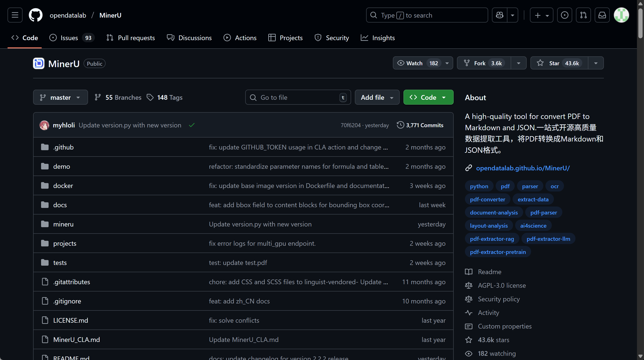Expand the Copilot dropdown arrow
This screenshot has height=360, width=644.
(x=513, y=15)
